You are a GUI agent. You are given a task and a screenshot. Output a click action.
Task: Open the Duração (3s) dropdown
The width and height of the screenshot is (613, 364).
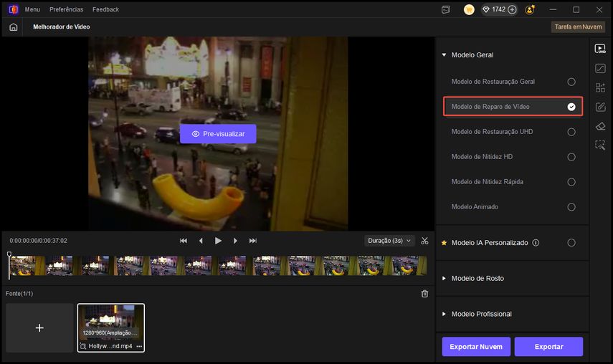(389, 241)
